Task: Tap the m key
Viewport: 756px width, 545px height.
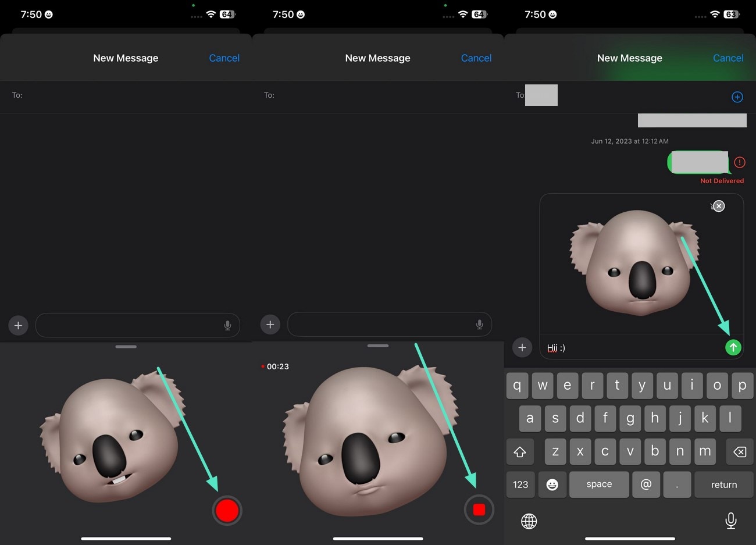Action: click(705, 451)
